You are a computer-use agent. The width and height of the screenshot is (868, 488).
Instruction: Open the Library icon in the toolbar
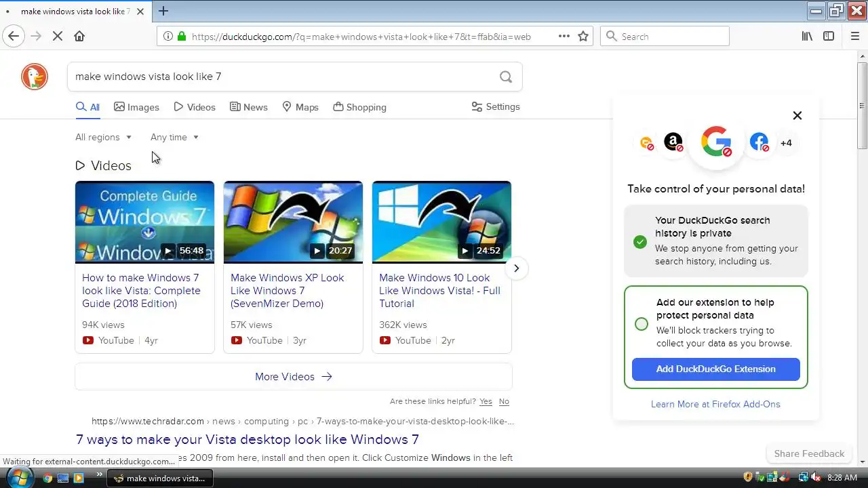point(807,37)
